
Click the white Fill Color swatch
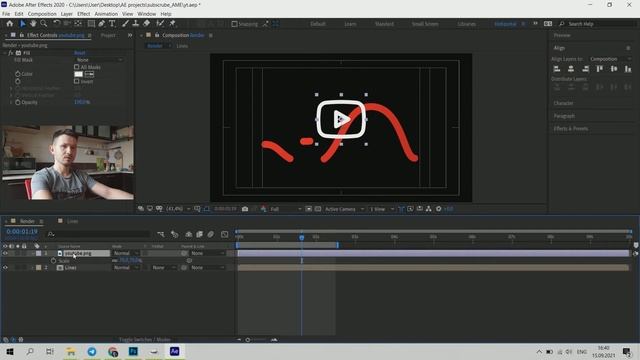tap(78, 74)
